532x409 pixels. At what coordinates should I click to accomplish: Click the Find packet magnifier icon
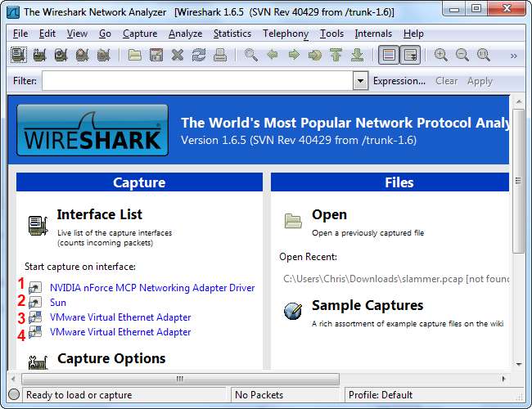(x=251, y=56)
